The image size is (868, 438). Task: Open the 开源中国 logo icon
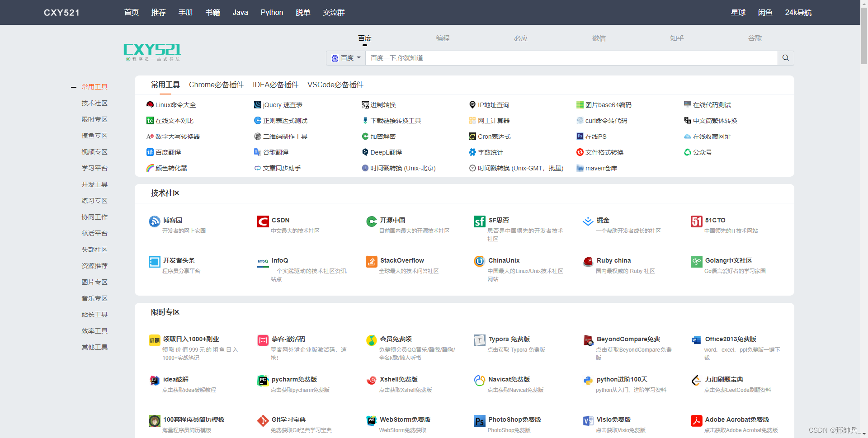pos(372,221)
